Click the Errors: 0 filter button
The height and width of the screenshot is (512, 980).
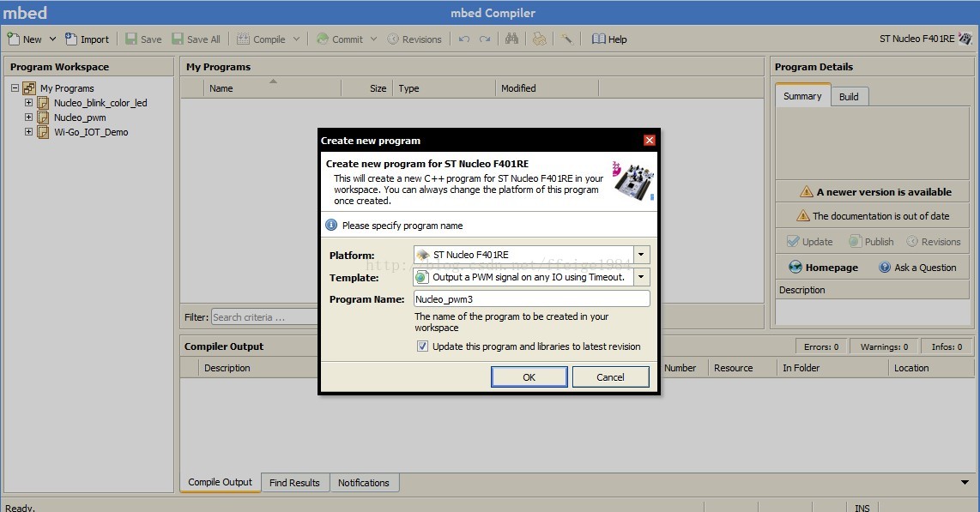tap(820, 346)
